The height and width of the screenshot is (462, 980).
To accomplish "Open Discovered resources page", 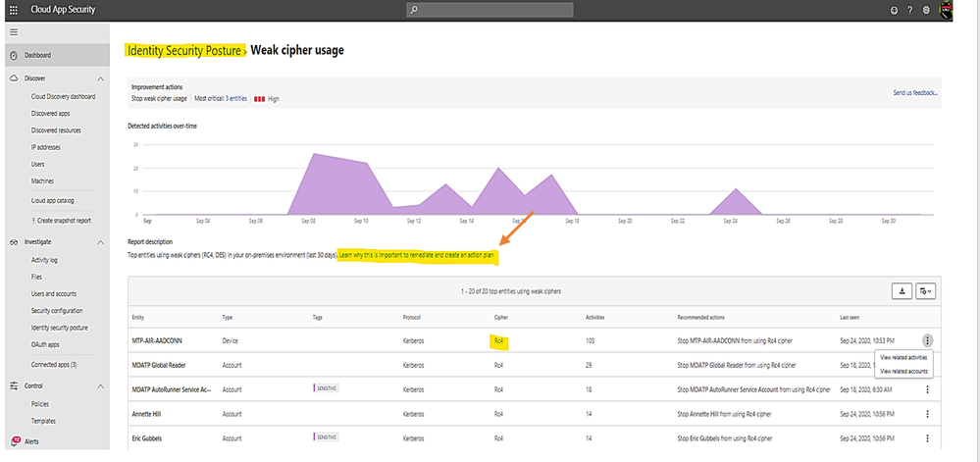I will pos(56,130).
